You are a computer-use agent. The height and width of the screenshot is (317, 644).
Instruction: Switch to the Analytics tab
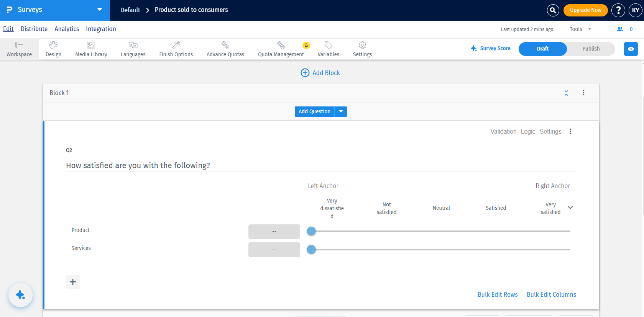(x=67, y=29)
